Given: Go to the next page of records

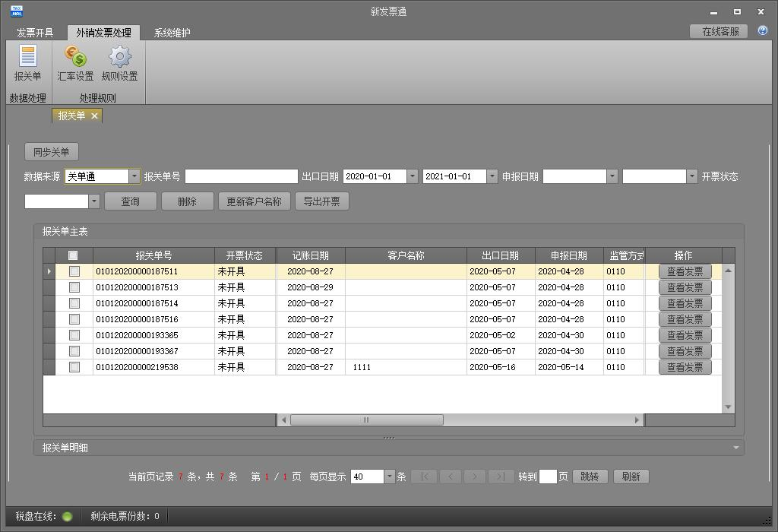Looking at the screenshot, I should click(x=475, y=477).
